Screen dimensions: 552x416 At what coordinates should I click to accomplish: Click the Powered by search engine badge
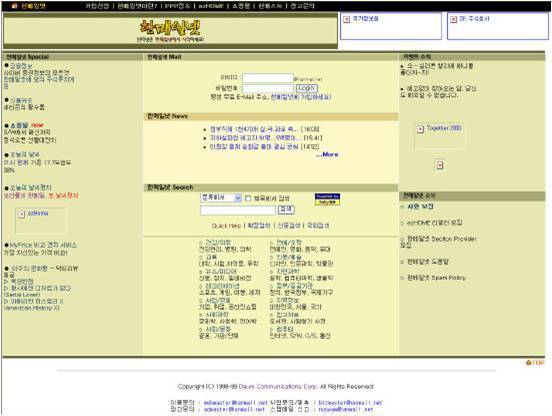(327, 199)
